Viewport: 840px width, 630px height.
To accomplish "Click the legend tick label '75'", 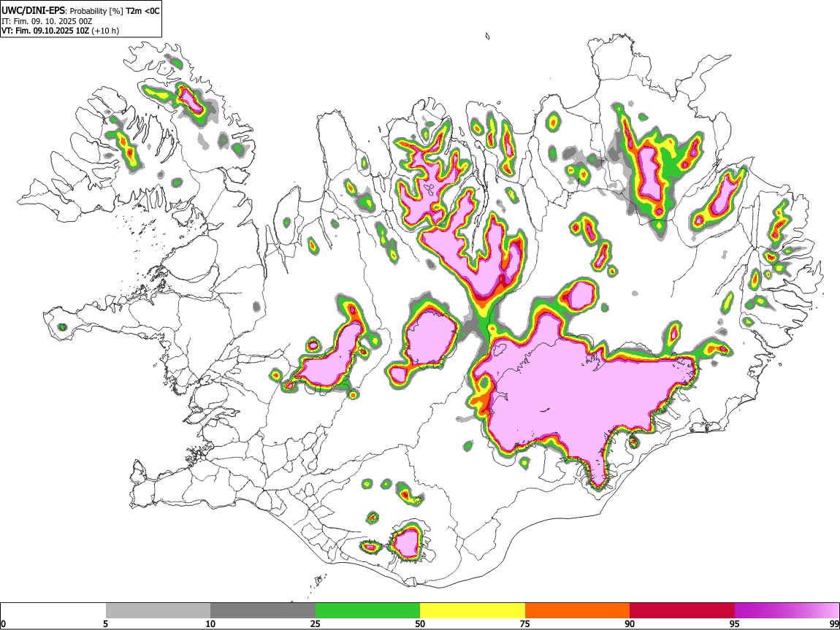I will [525, 624].
